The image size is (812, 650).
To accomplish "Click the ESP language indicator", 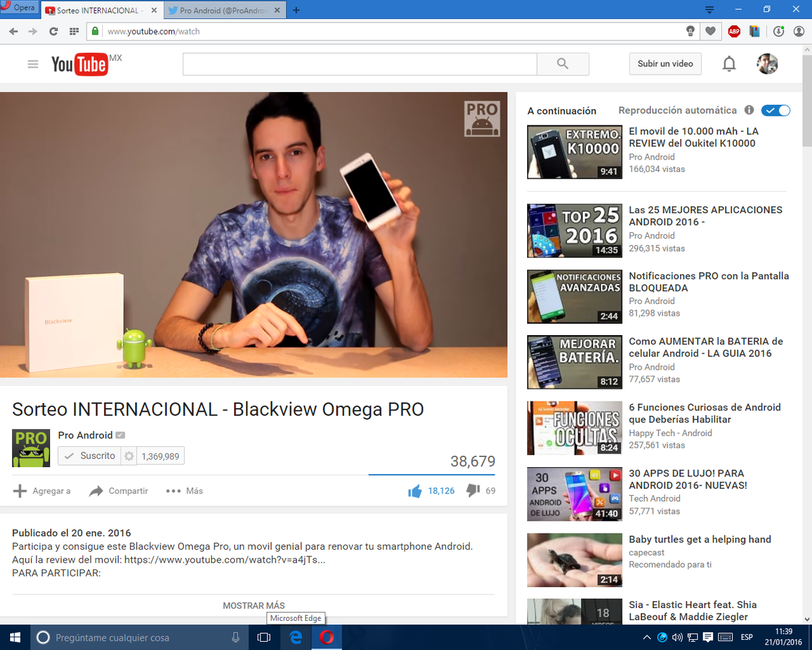I will (746, 637).
